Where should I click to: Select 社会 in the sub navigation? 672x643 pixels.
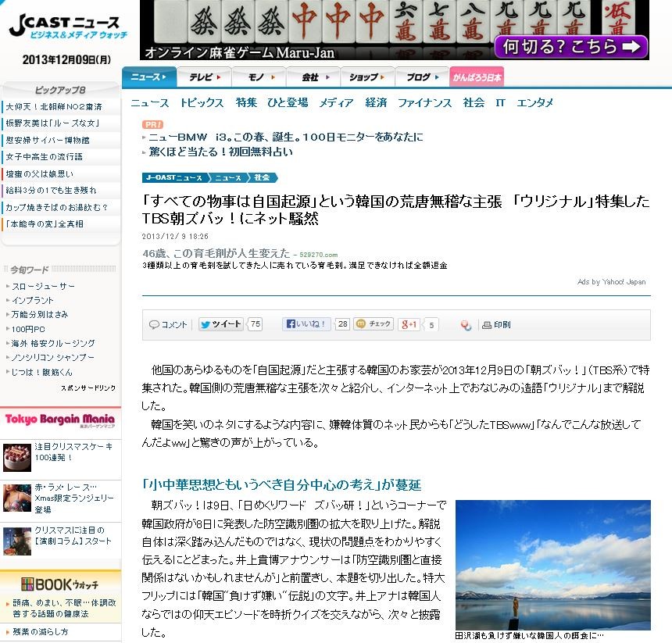[474, 103]
